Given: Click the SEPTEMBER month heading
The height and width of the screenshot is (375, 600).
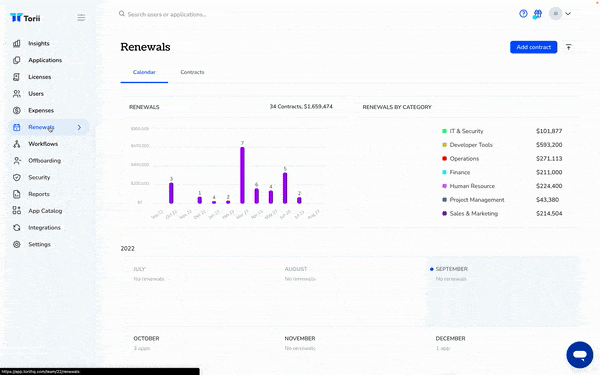Looking at the screenshot, I should coord(452,269).
